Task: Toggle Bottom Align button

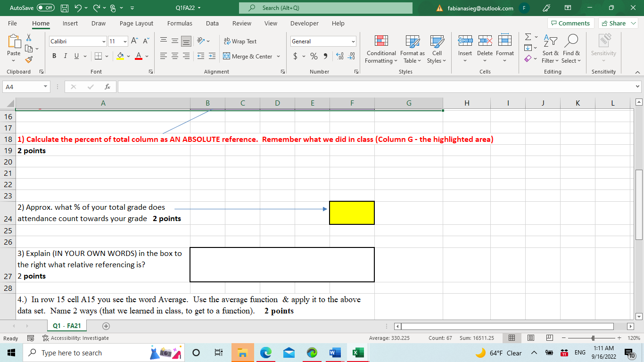Action: (186, 41)
